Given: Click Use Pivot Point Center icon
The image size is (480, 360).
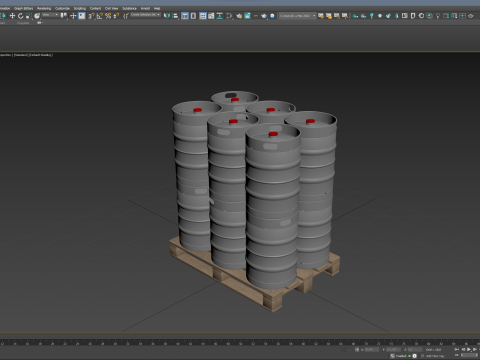Looking at the screenshot, I should [64, 16].
